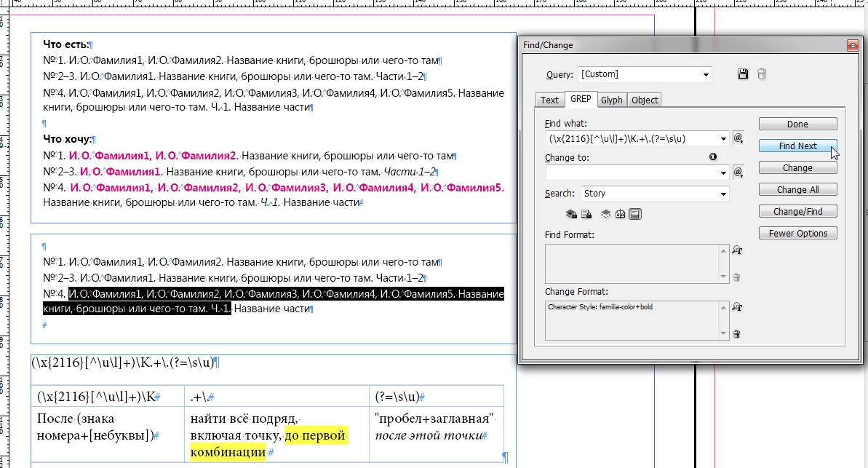
Task: Clear the Change Format attributes with trash icon
Action: [737, 334]
